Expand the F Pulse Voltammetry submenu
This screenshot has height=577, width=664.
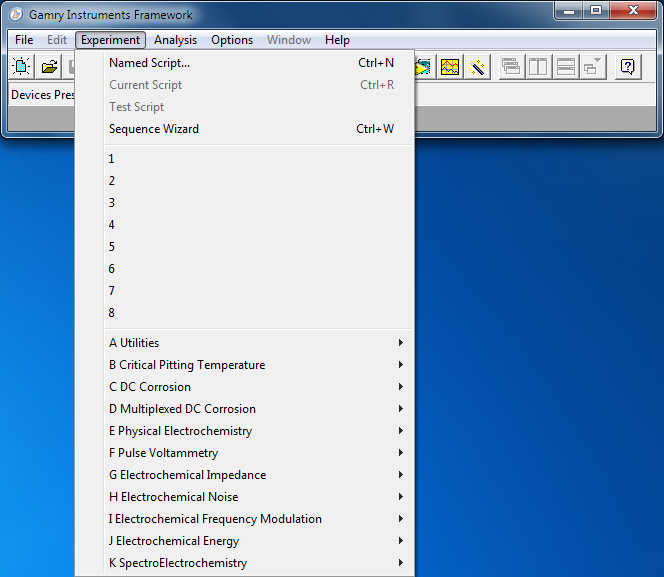click(244, 453)
